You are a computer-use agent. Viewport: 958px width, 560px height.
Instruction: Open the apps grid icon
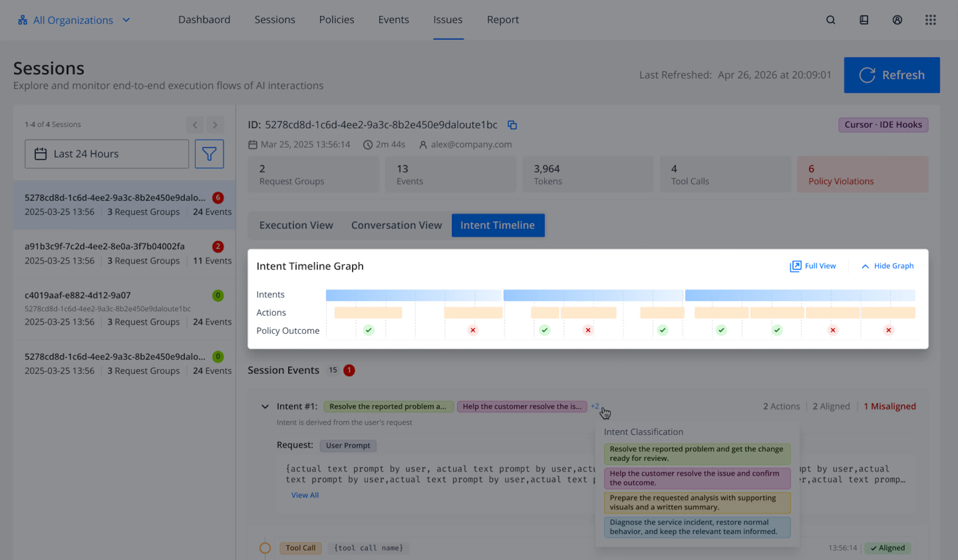tap(931, 20)
